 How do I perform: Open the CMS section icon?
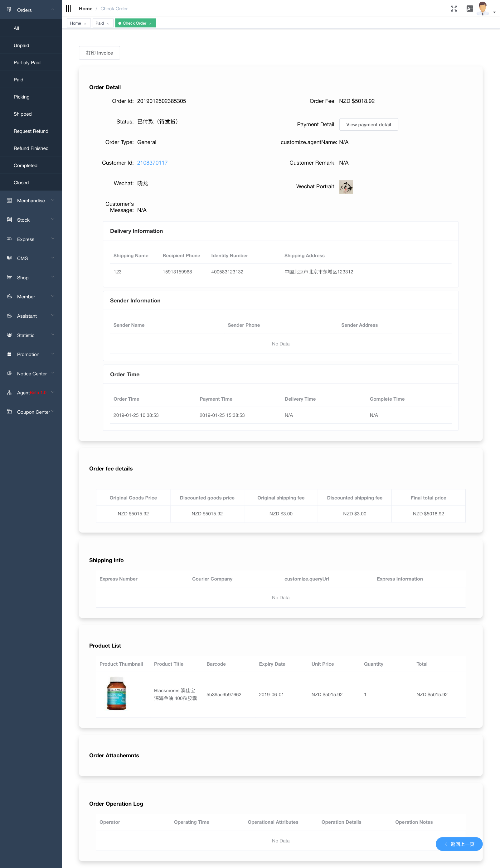[x=9, y=258]
